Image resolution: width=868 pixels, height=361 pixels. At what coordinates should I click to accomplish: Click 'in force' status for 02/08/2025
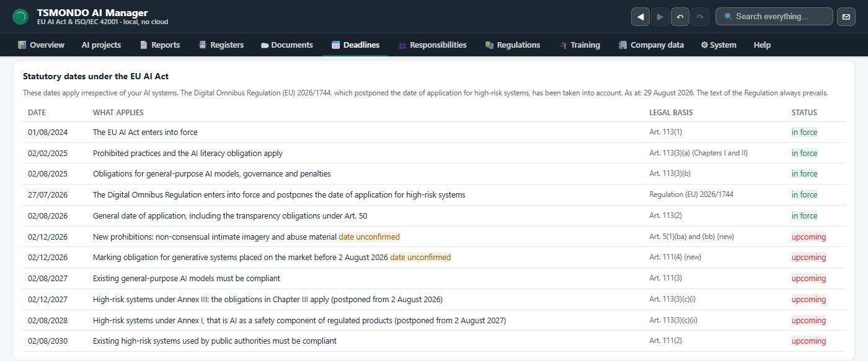(x=804, y=174)
